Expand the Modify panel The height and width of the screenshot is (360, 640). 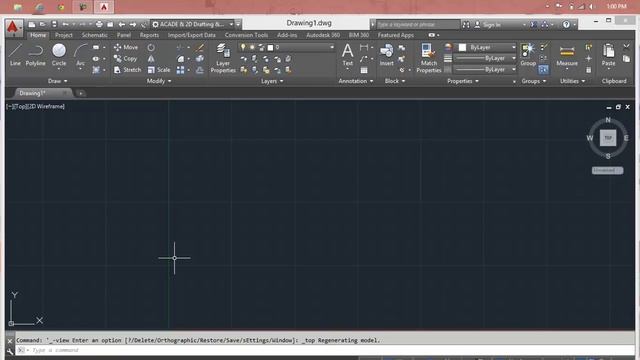coord(159,81)
